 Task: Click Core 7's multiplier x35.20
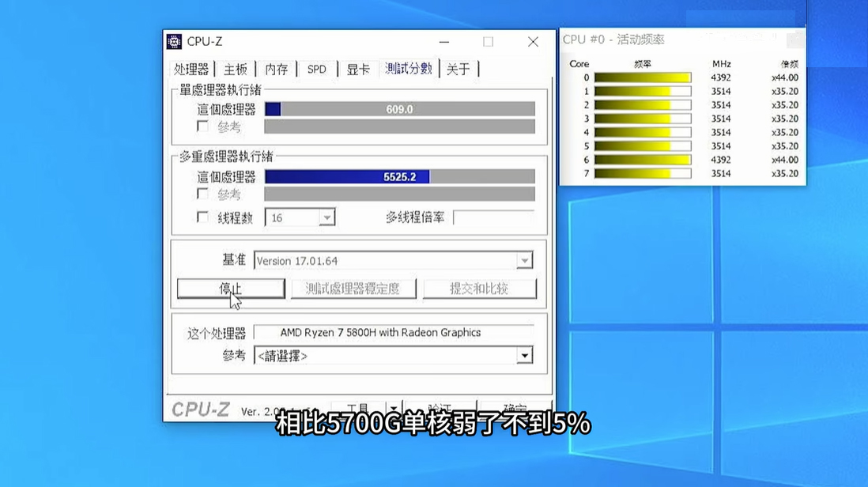pyautogui.click(x=785, y=173)
